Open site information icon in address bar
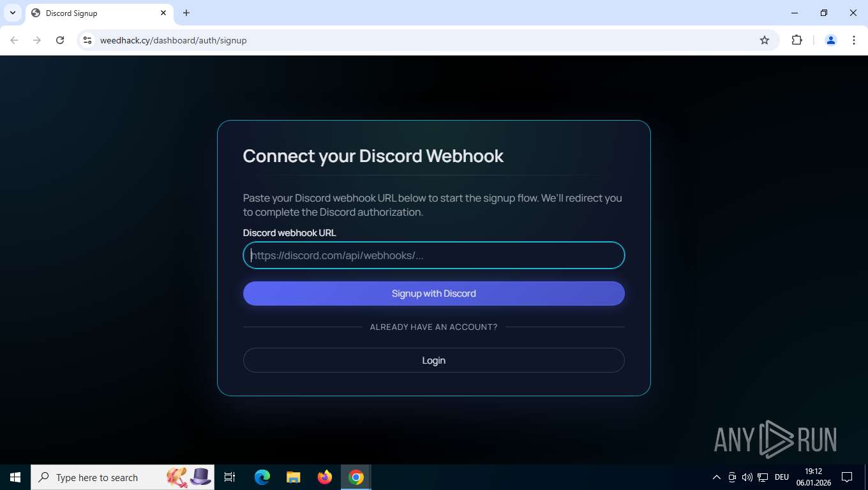 88,40
